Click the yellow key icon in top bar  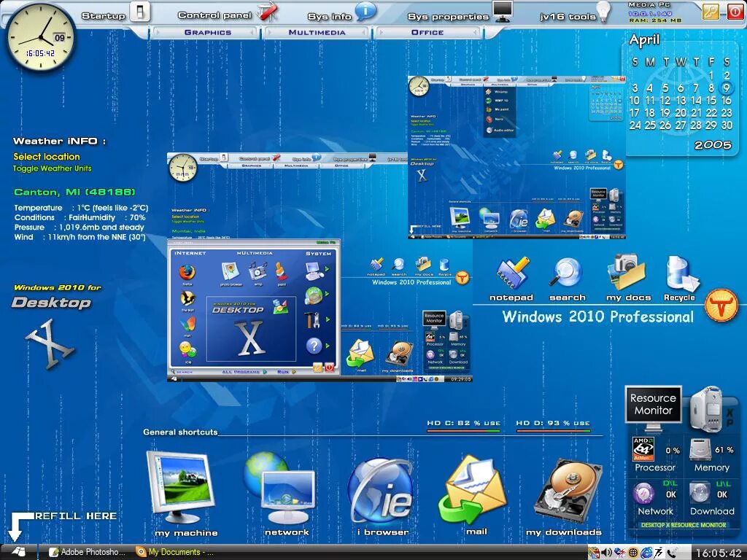tap(711, 11)
